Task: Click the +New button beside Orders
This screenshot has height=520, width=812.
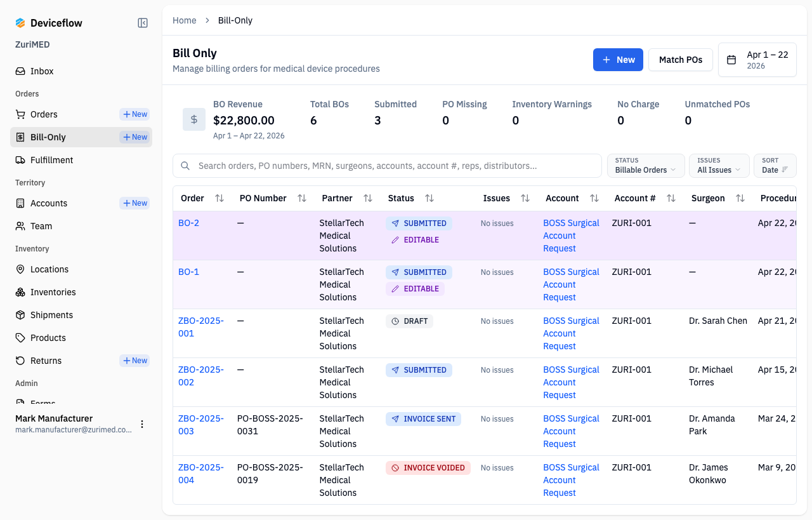Action: pyautogui.click(x=134, y=114)
